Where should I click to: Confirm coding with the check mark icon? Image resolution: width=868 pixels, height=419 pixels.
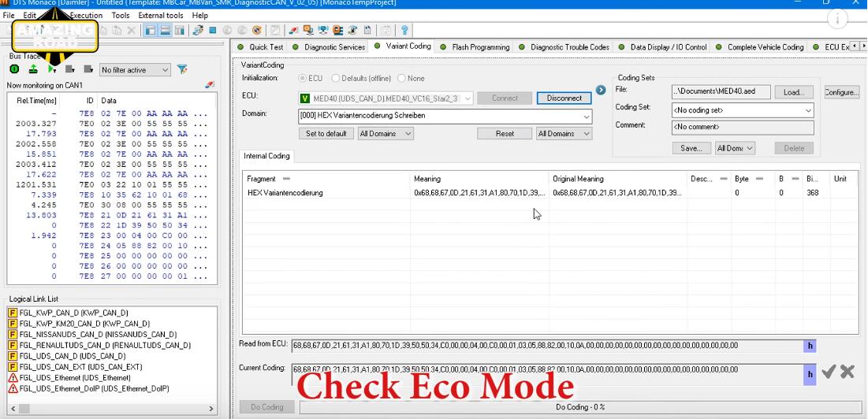[829, 372]
